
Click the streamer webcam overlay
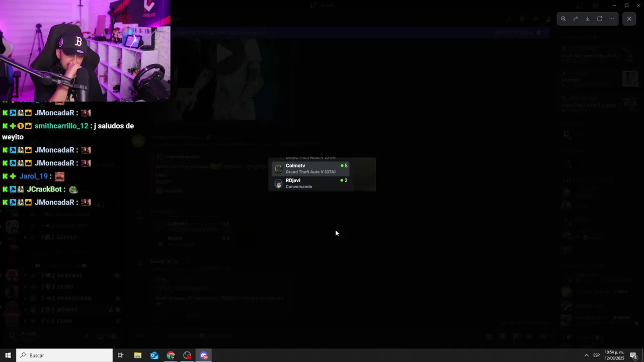point(85,50)
